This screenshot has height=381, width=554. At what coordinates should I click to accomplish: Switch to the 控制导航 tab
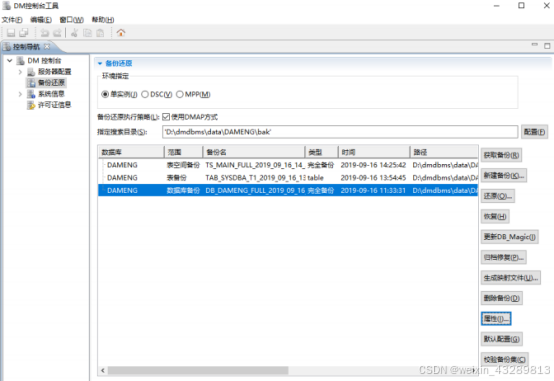tap(26, 47)
